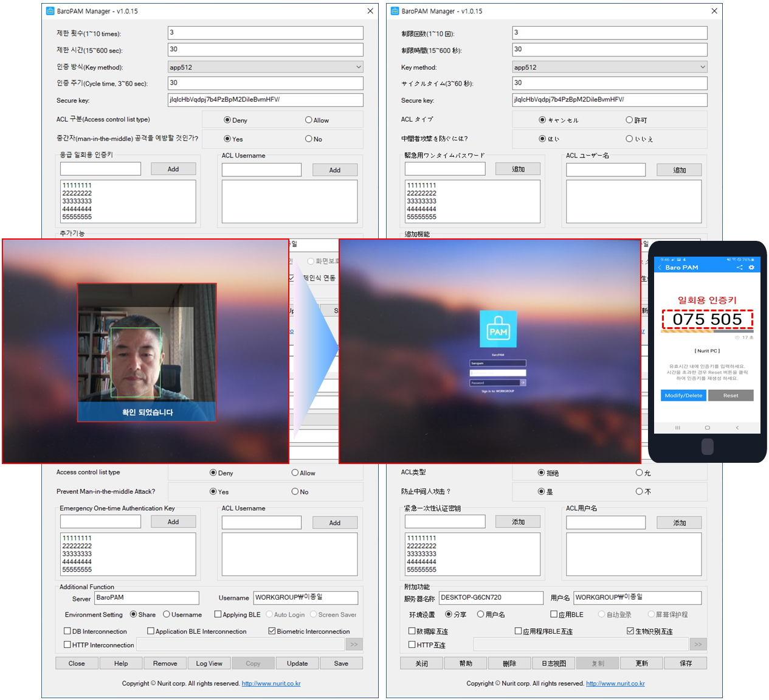
Task: Enable Application BLE Interconnection checkbox
Action: [x=151, y=631]
